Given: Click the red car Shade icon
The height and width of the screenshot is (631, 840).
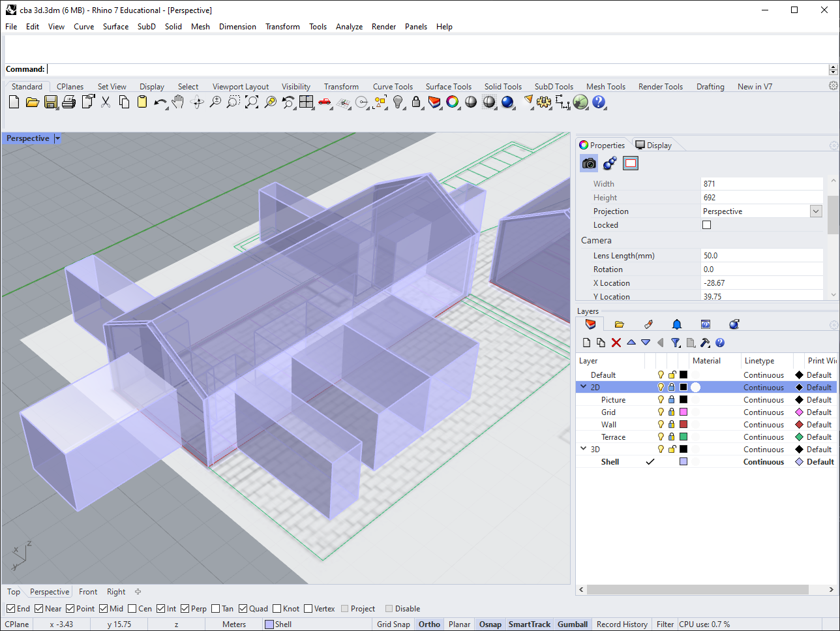Looking at the screenshot, I should point(324,102).
